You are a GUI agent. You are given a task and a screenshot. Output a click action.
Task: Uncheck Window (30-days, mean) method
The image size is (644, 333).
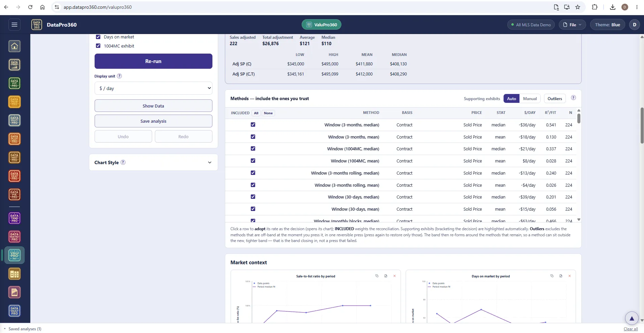(x=253, y=209)
